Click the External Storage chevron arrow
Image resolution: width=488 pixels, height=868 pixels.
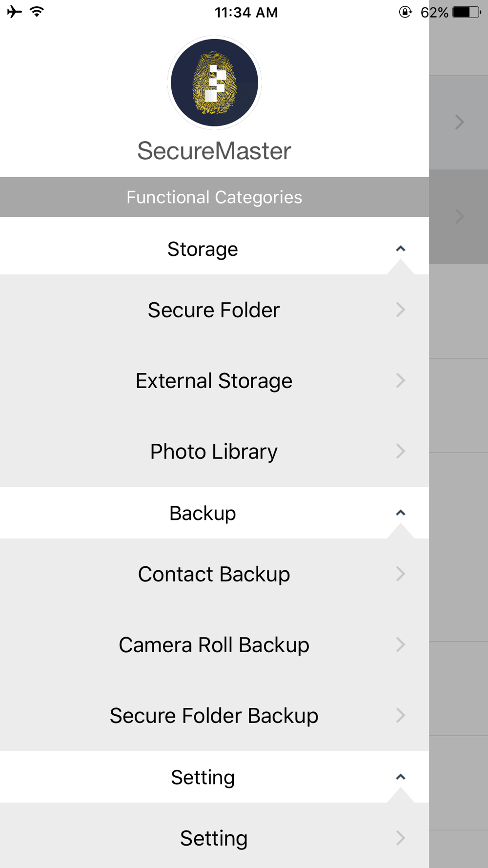(x=401, y=380)
